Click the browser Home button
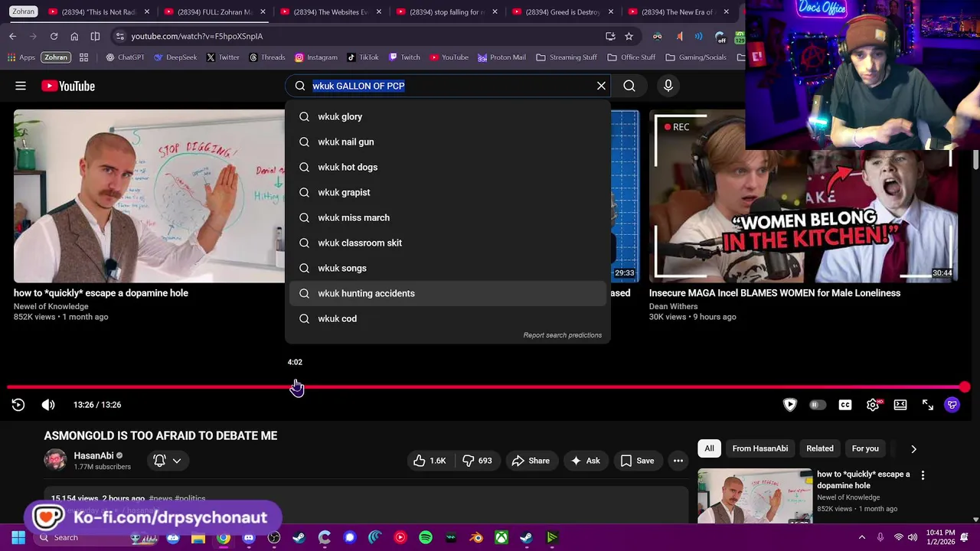This screenshot has height=551, width=980. 74,36
